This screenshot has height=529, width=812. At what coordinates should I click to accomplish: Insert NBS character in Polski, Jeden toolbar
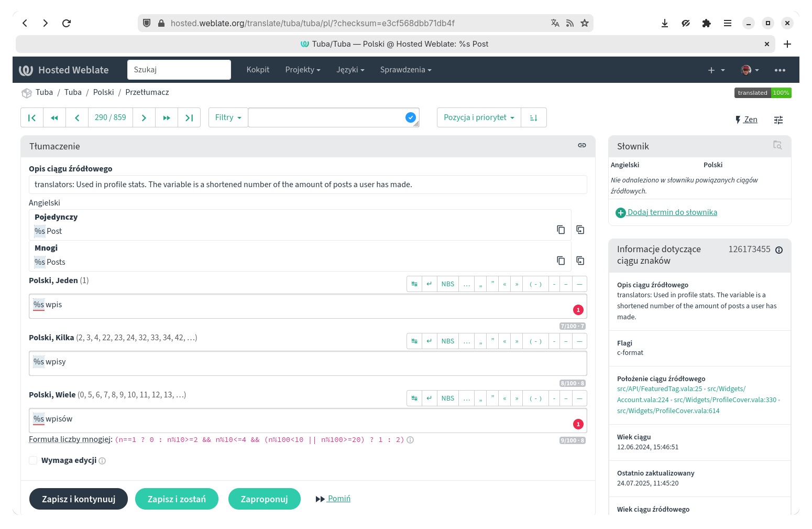447,284
